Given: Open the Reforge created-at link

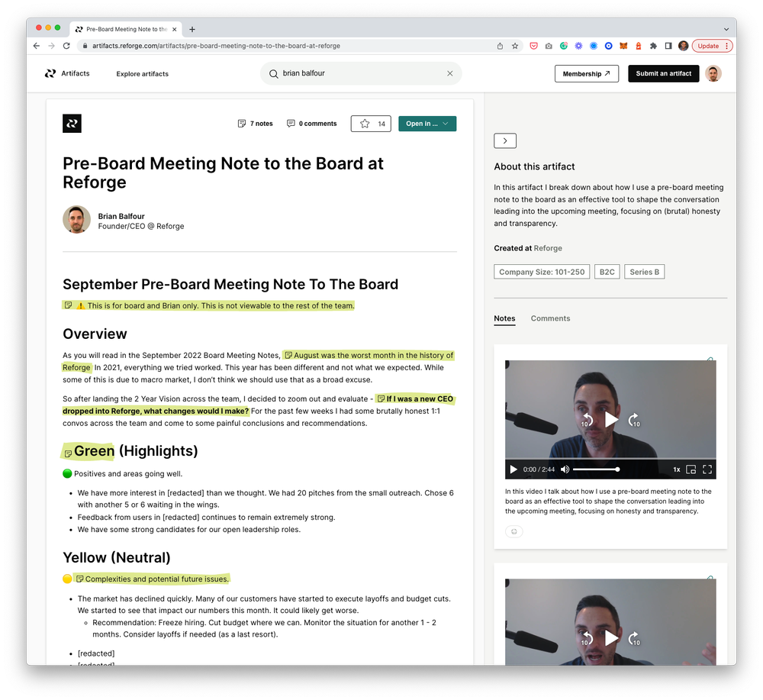Looking at the screenshot, I should coord(548,248).
